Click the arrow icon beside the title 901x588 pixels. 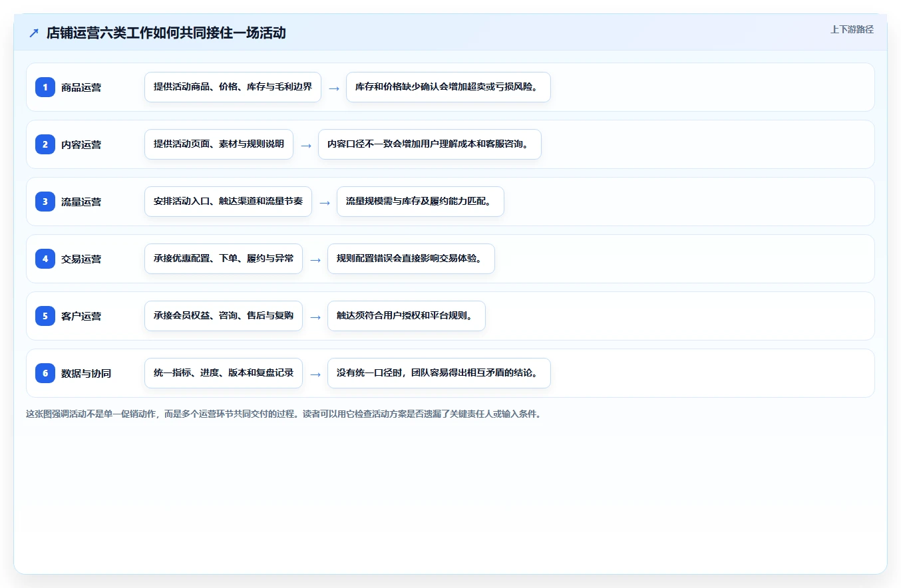pyautogui.click(x=34, y=33)
